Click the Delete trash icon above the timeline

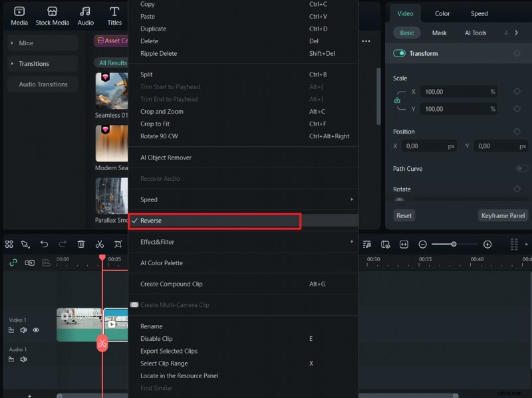click(80, 244)
